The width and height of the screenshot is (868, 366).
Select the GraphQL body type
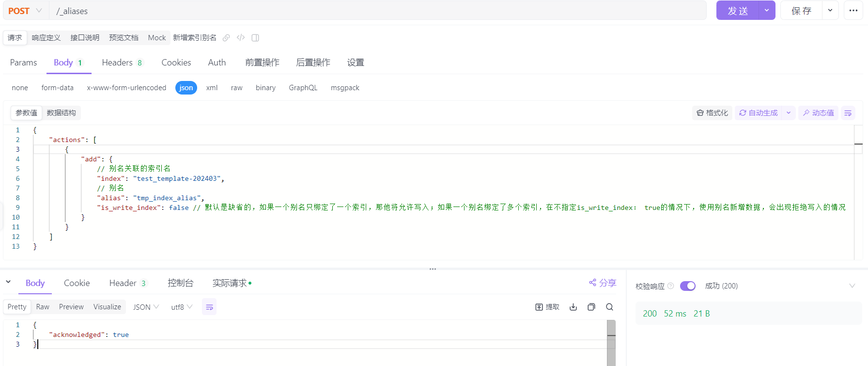click(x=303, y=88)
